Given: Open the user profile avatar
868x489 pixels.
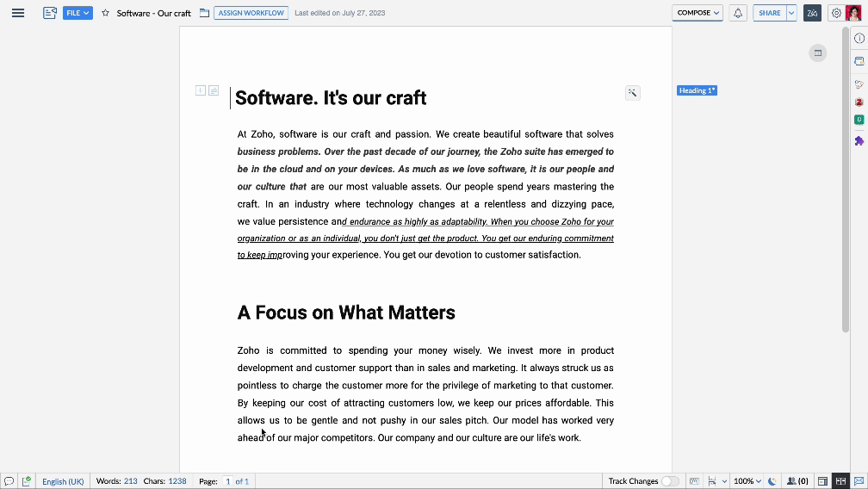Looking at the screenshot, I should coord(853,13).
